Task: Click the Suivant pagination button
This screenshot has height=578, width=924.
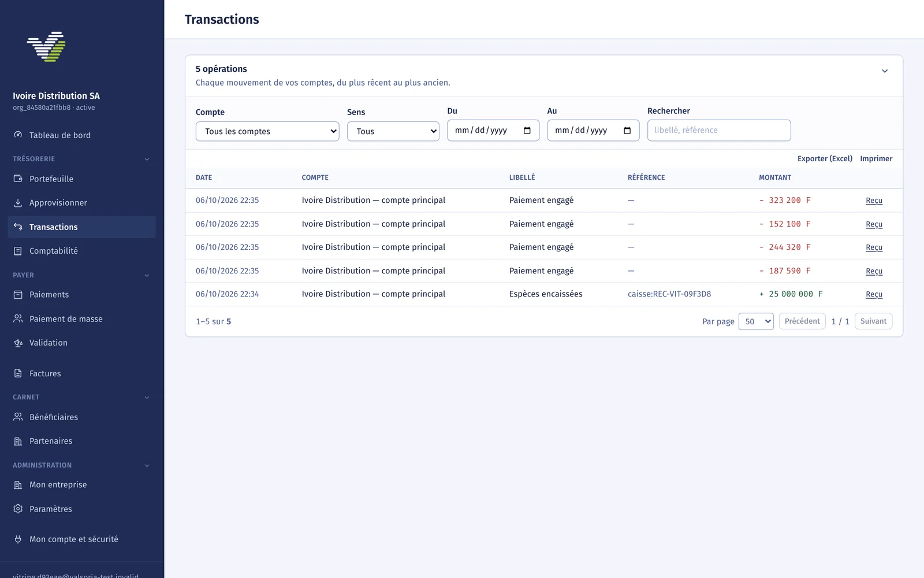Action: (873, 321)
